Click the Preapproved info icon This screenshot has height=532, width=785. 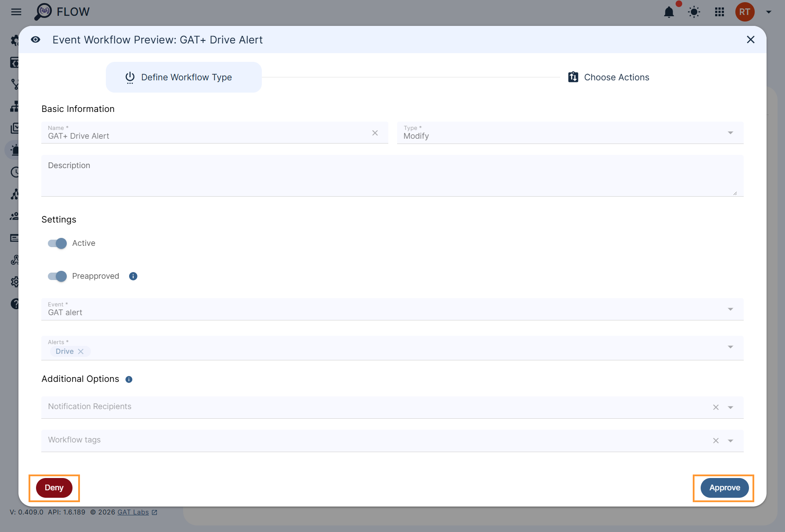point(133,276)
